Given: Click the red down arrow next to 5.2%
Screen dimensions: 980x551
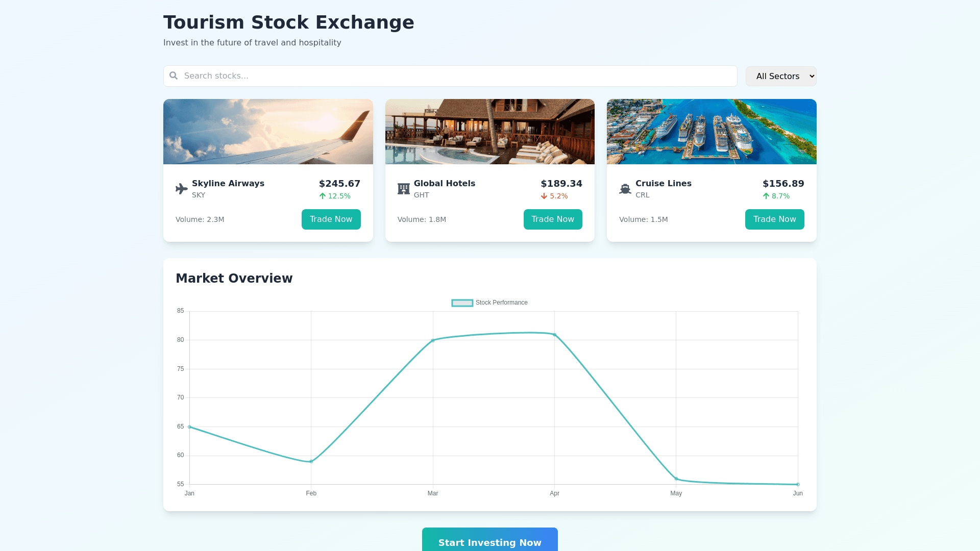Looking at the screenshot, I should [x=544, y=196].
